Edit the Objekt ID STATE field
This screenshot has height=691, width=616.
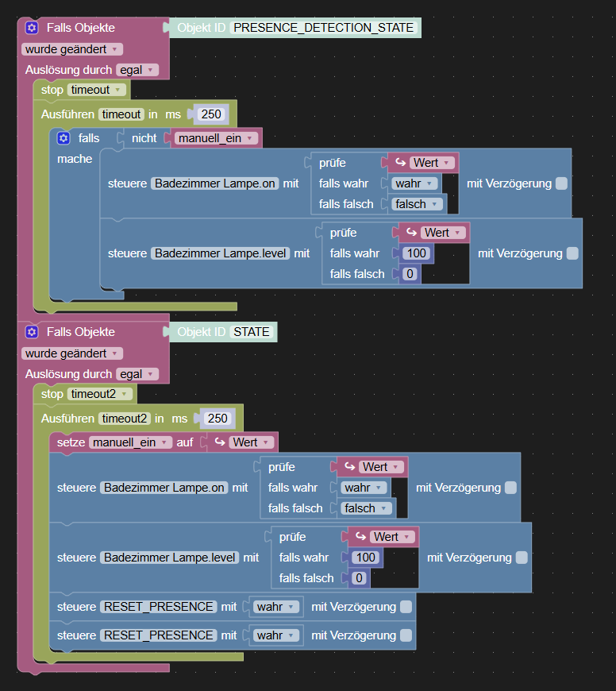[x=252, y=332]
